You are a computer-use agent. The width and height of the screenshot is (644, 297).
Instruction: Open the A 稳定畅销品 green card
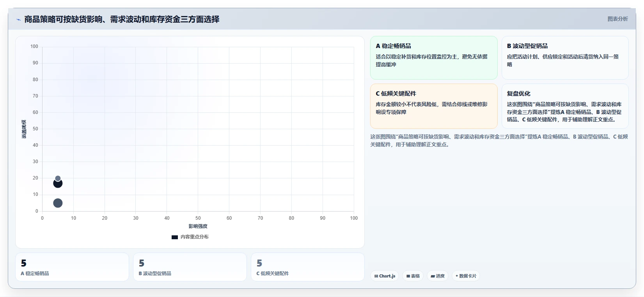[434, 58]
